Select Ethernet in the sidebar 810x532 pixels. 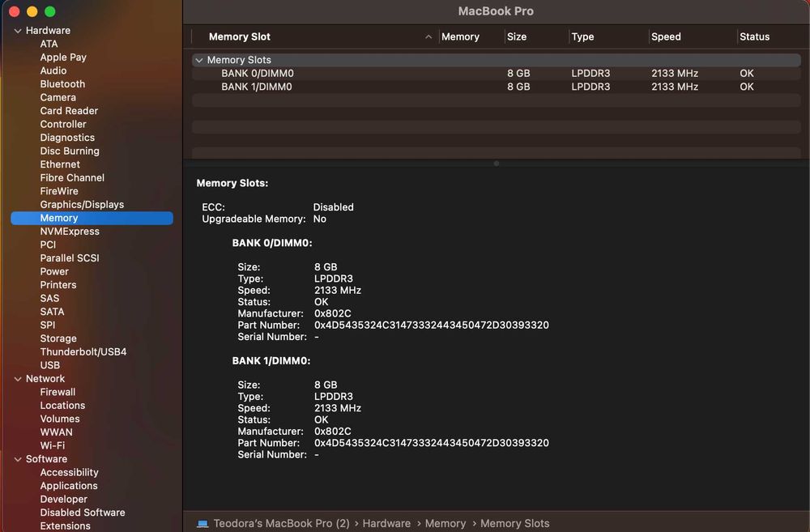point(60,164)
